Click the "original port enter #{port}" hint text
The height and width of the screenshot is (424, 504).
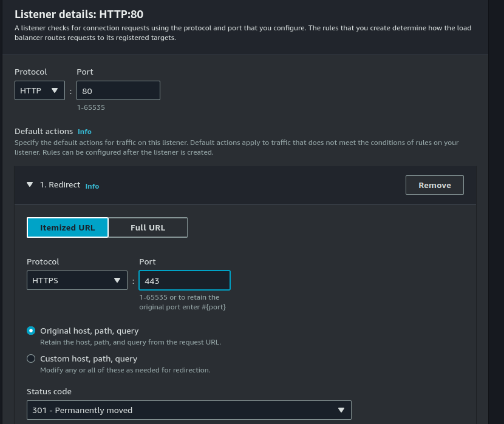(x=182, y=307)
